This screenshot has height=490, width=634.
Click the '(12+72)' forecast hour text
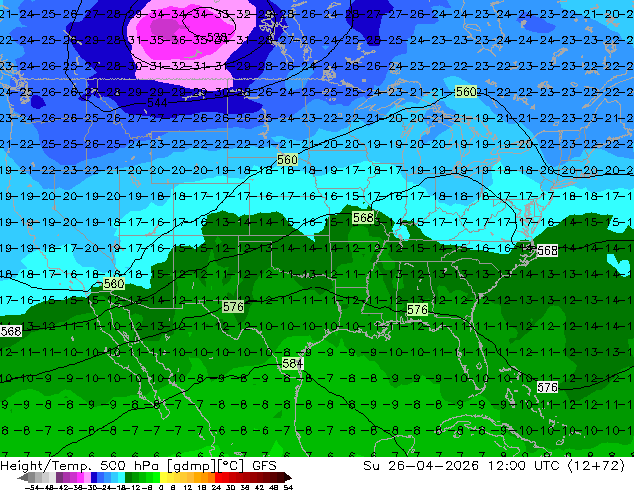pyautogui.click(x=597, y=466)
